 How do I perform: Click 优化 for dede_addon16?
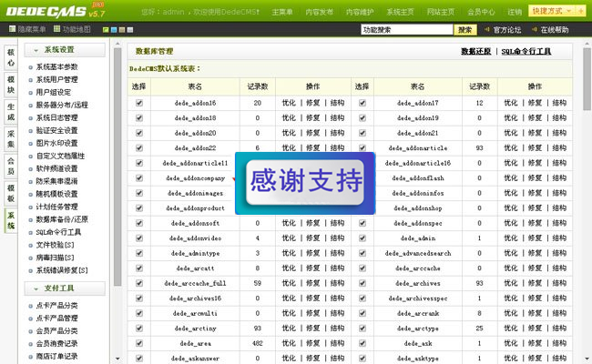[x=289, y=103]
